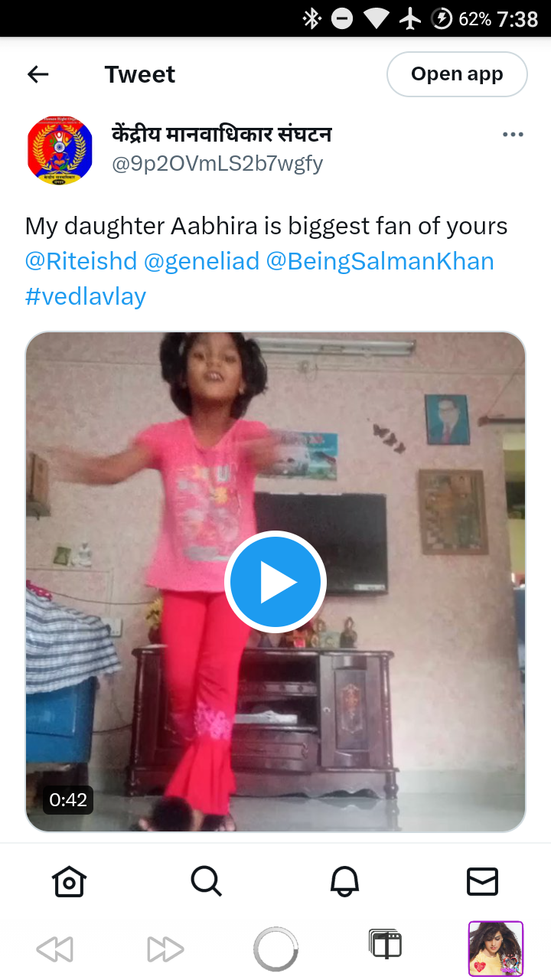
Task: Open the @geneliad mention link
Action: click(x=202, y=261)
